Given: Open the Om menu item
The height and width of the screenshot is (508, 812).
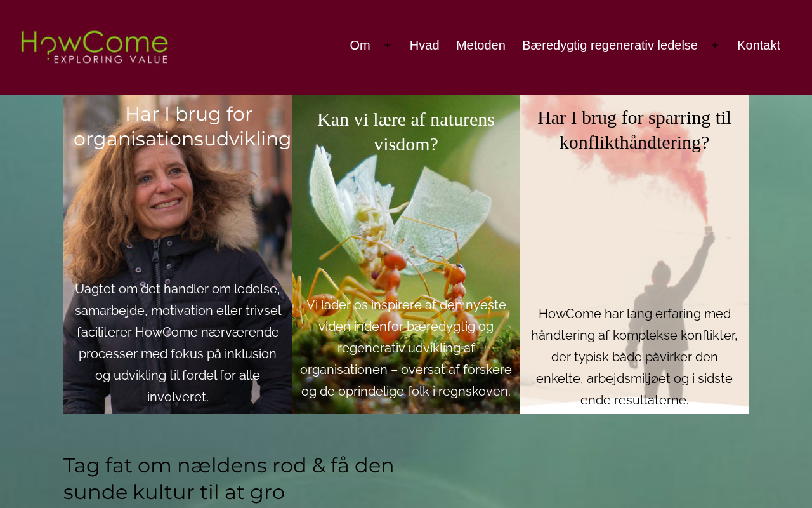Looking at the screenshot, I should (360, 45).
